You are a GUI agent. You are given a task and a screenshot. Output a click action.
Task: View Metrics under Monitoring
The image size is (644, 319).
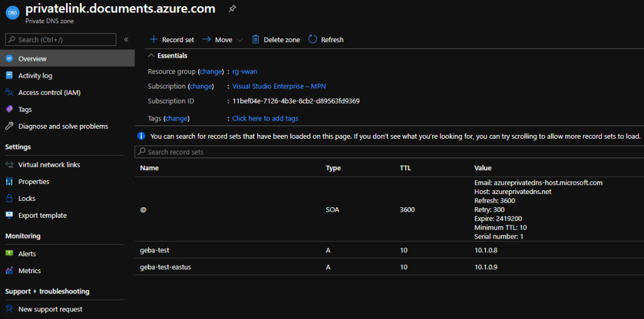pyautogui.click(x=30, y=271)
